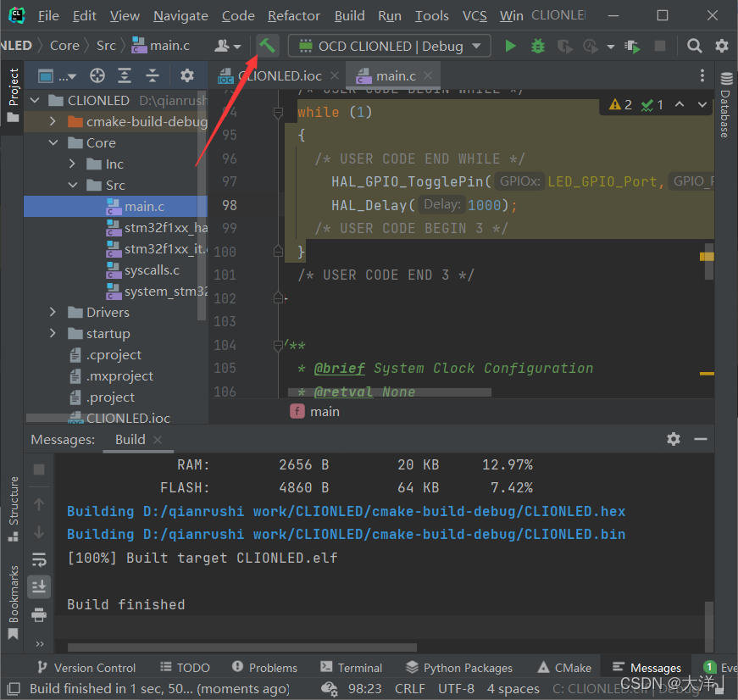
Task: Open Search Everywhere magnifier
Action: click(694, 46)
